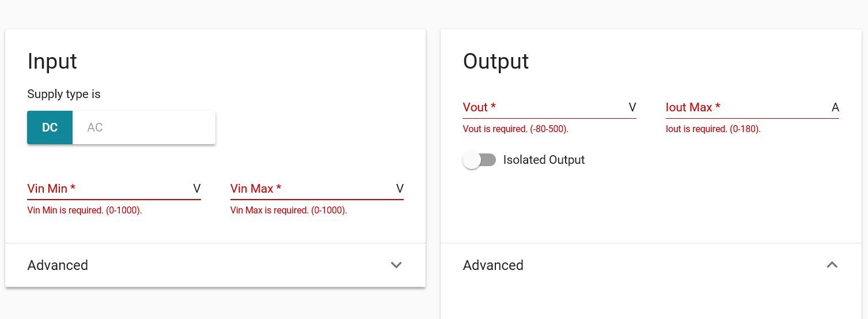Focus the Vin Min voltage field
Viewport: 868px width, 319px height.
pos(109,189)
